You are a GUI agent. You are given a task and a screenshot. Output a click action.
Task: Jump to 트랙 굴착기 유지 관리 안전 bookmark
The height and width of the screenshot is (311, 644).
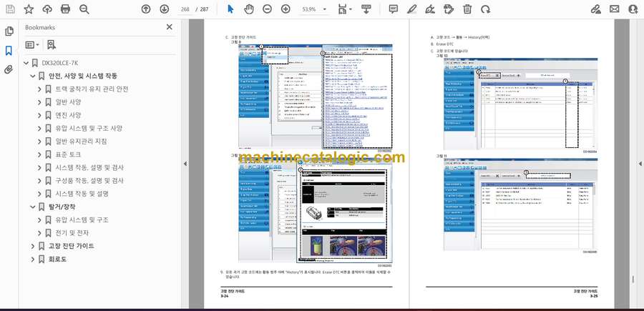point(92,89)
